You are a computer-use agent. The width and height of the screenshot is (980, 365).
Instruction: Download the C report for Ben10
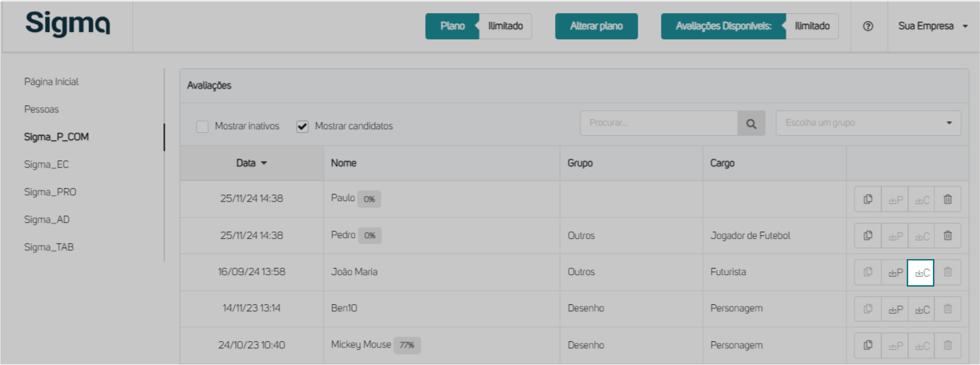[x=921, y=309]
